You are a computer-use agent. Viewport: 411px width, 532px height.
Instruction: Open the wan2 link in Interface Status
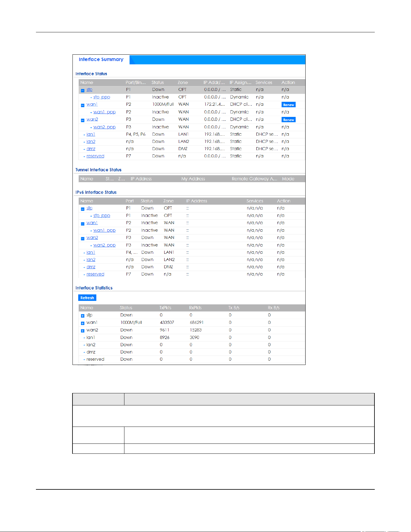click(92, 119)
